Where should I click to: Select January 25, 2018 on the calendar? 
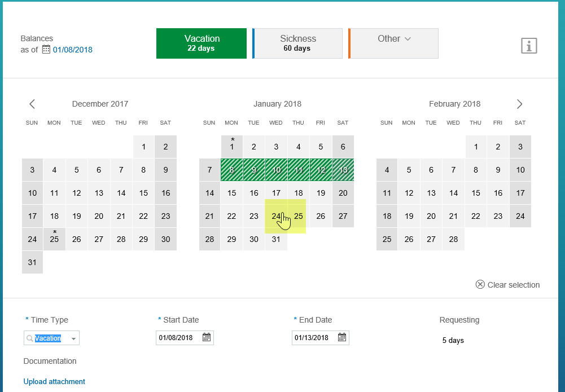299,216
